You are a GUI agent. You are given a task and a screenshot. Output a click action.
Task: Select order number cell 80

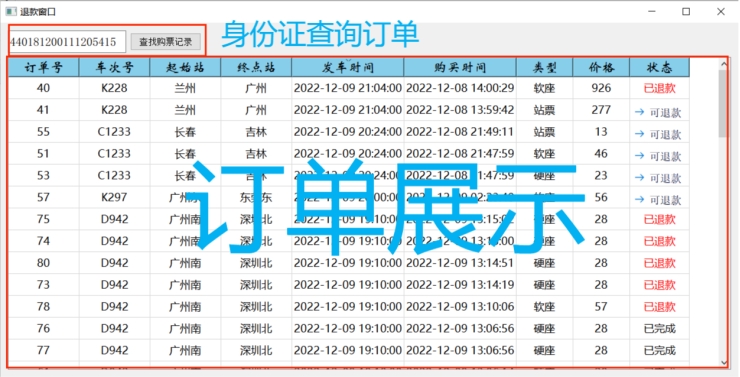[x=43, y=263]
